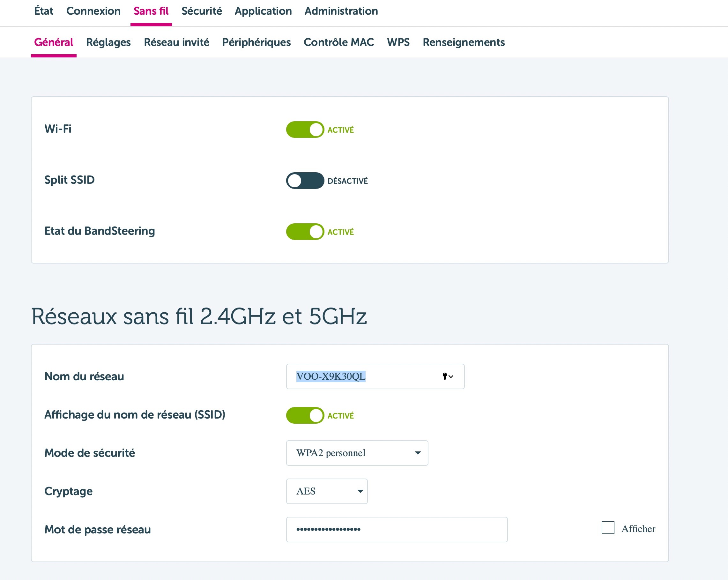
Task: Enable Split SSID
Action: click(305, 181)
